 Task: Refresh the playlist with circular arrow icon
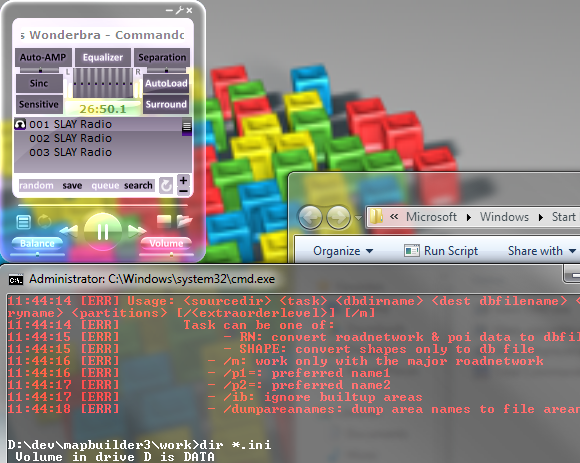pyautogui.click(x=166, y=185)
